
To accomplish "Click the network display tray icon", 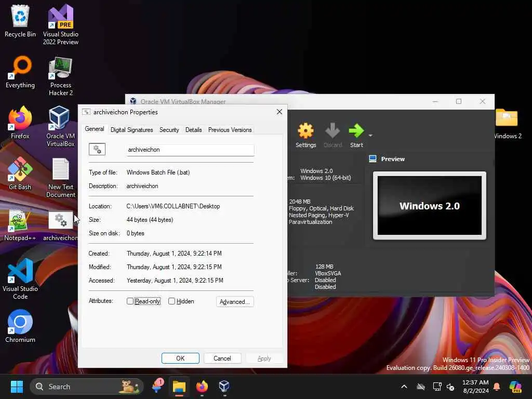I will click(x=437, y=387).
